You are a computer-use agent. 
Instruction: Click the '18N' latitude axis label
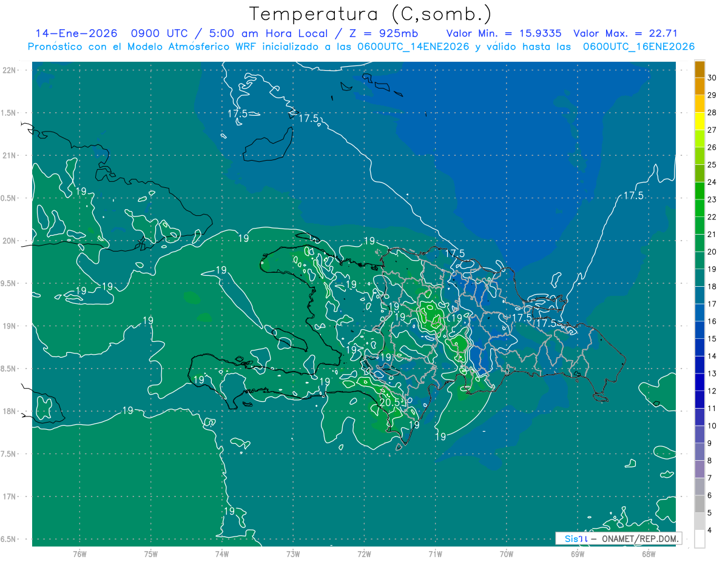point(10,412)
